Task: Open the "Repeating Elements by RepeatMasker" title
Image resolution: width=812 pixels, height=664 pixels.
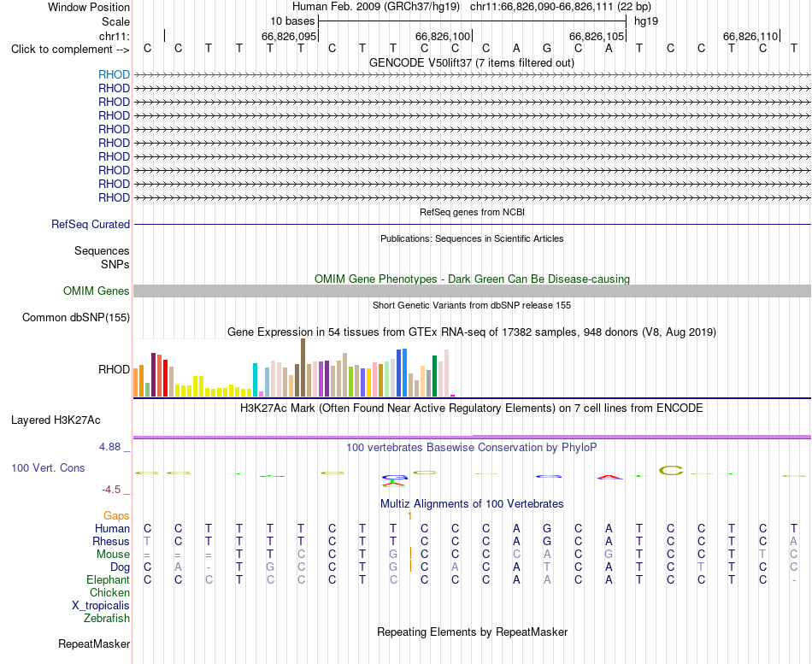Action: 472,632
